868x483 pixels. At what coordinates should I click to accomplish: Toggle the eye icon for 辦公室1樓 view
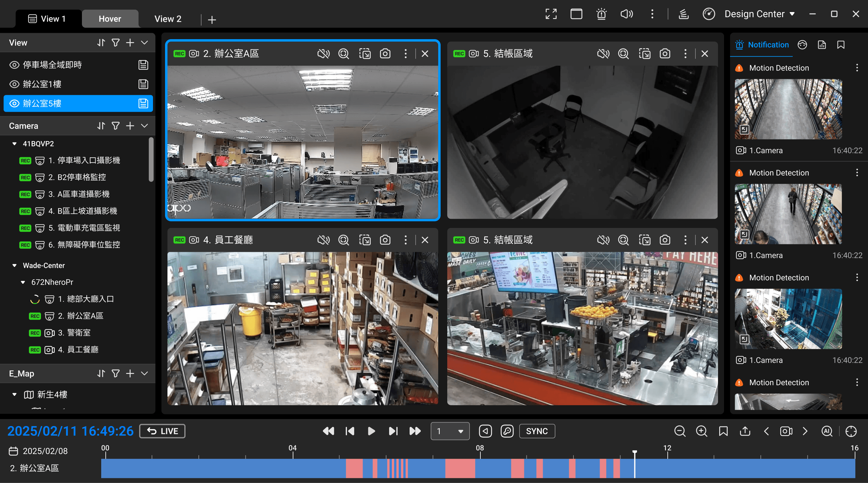14,84
